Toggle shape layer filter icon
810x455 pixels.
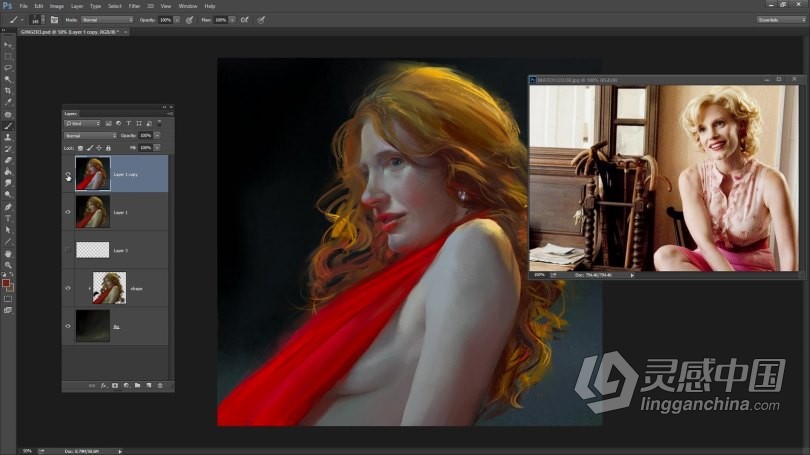pos(138,123)
